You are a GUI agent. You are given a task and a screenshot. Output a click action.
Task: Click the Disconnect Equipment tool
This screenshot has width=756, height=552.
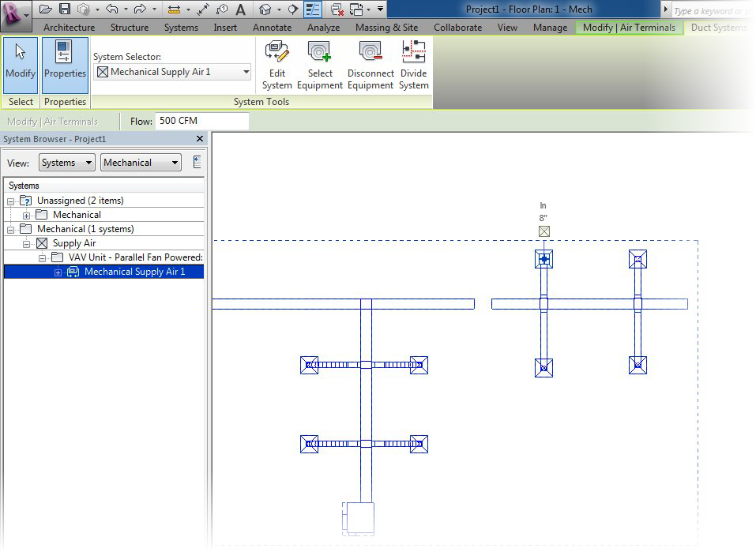pos(370,65)
